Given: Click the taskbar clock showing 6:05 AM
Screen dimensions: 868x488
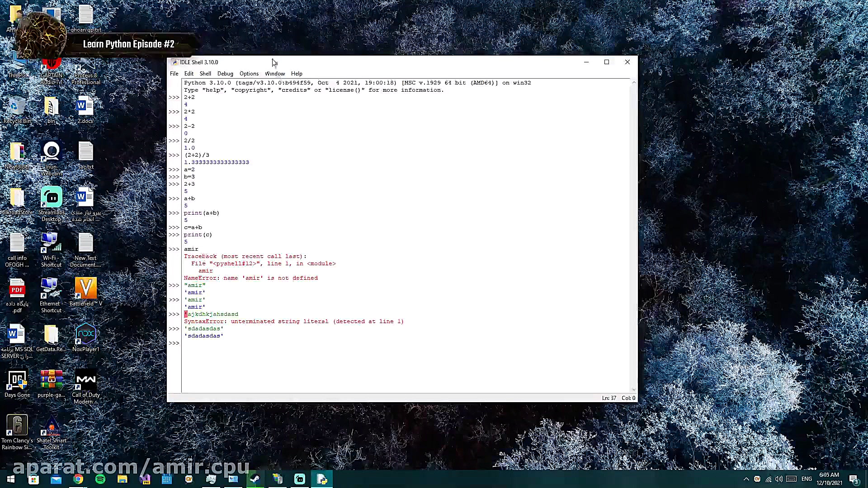Looking at the screenshot, I should (x=829, y=479).
